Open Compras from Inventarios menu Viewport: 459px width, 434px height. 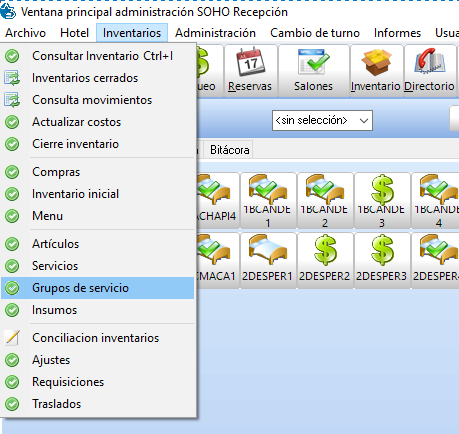pos(98,172)
